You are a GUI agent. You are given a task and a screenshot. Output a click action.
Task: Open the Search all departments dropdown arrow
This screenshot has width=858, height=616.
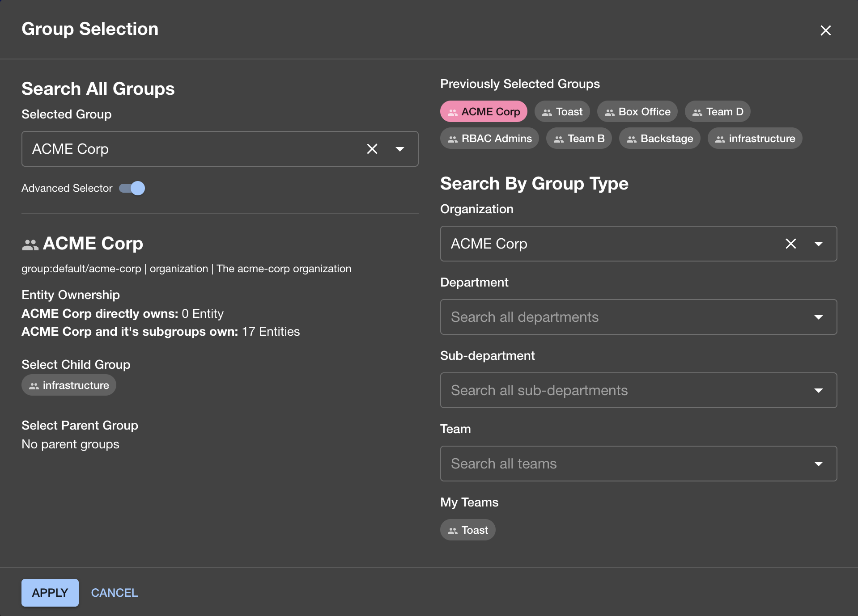coord(819,317)
